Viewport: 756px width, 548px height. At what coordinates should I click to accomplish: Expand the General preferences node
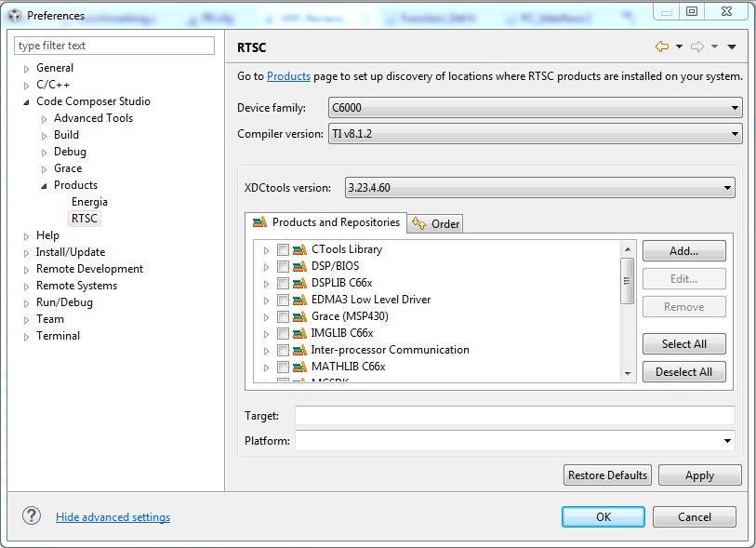tap(27, 69)
